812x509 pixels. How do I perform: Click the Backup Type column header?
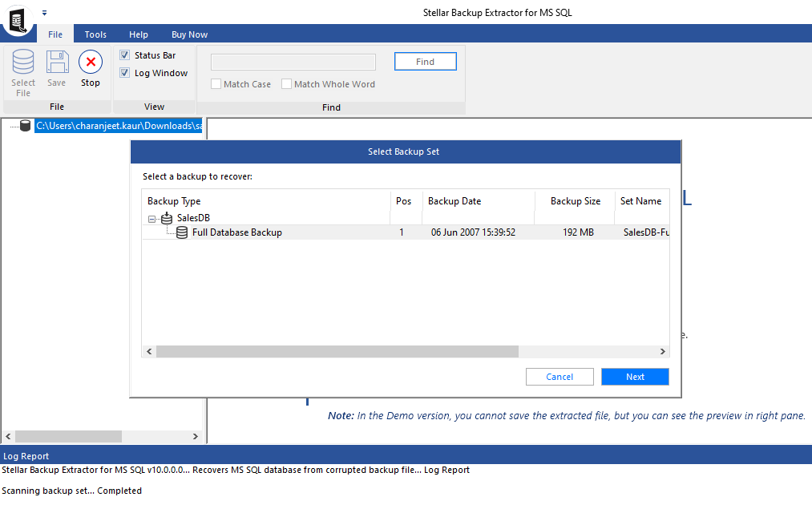[266, 201]
